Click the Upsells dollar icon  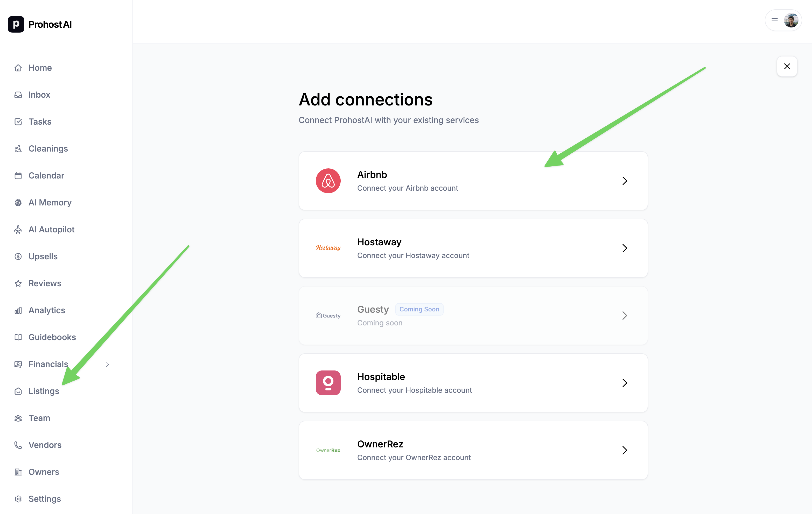coord(18,256)
